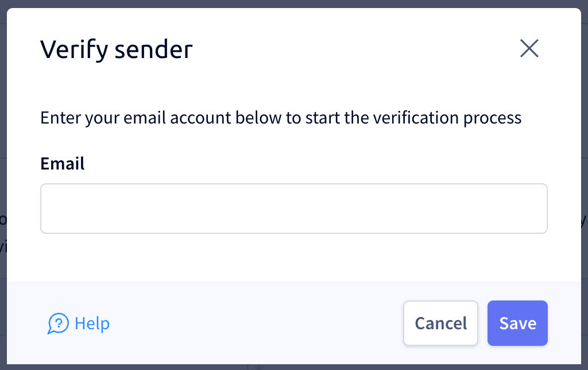Click the close icon in the top corner
The image size is (588, 370).
529,49
